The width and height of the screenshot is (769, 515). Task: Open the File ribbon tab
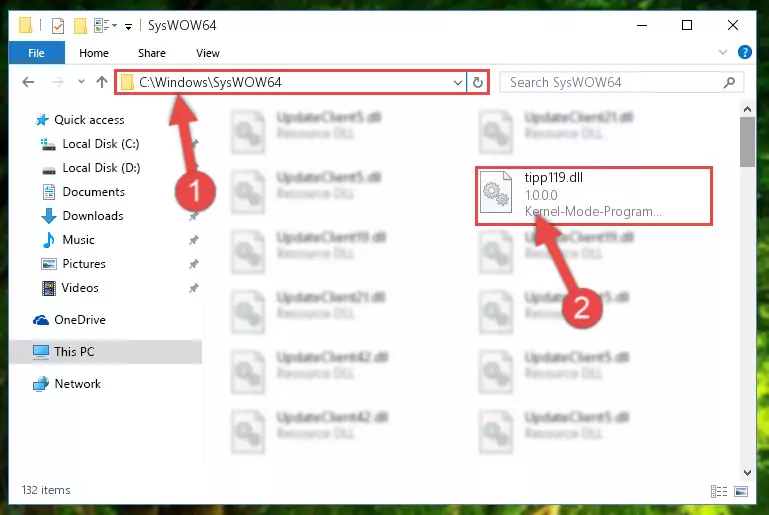36,53
